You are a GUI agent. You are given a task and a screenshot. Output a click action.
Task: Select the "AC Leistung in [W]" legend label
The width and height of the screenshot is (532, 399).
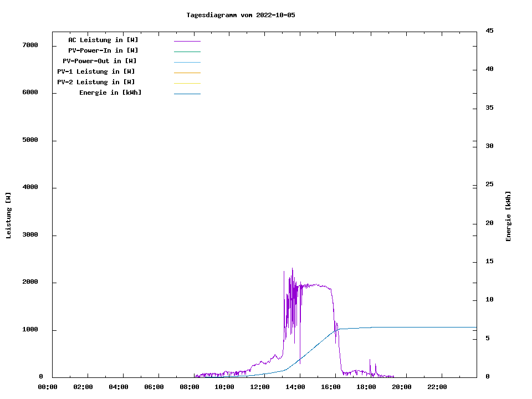tap(103, 40)
